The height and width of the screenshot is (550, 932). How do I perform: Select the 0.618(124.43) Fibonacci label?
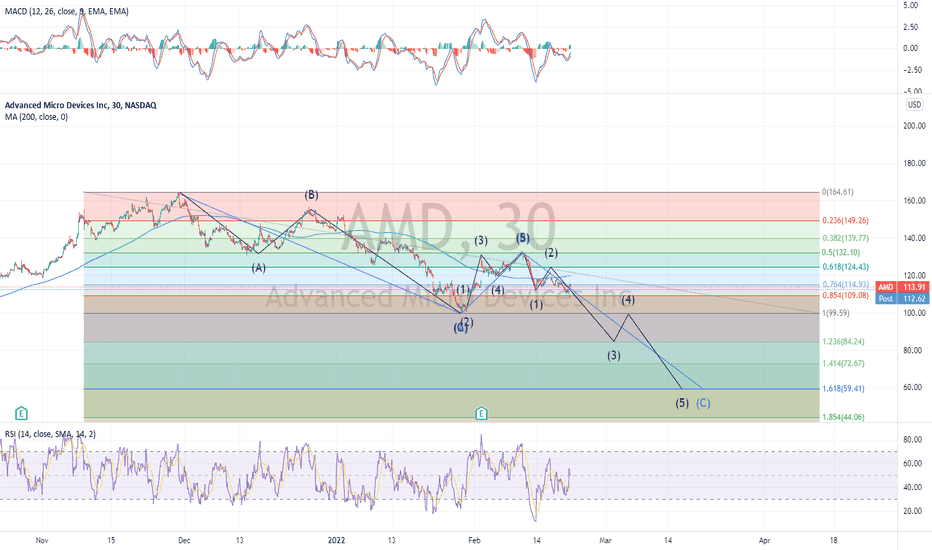click(845, 267)
